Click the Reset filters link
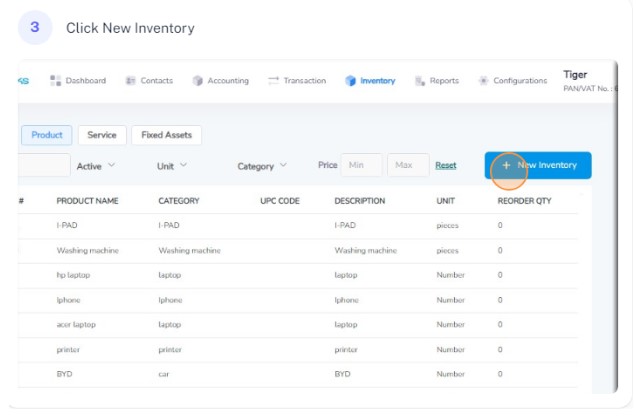The width and height of the screenshot is (636, 418). 446,165
